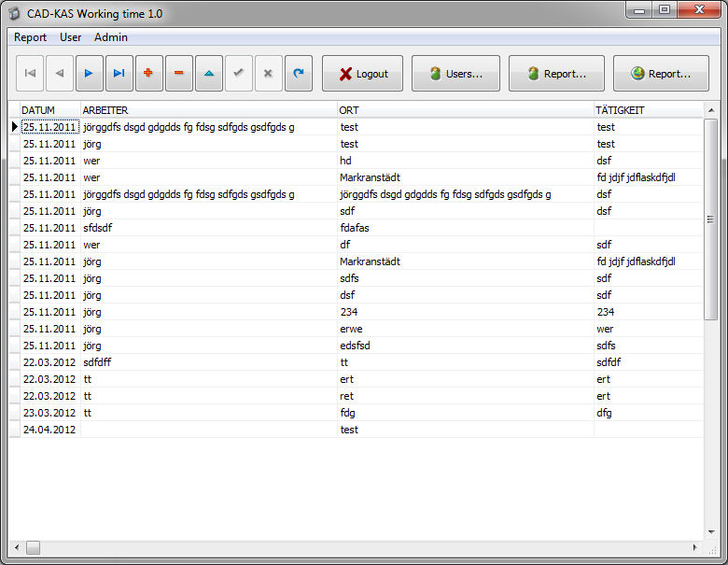The width and height of the screenshot is (728, 565).
Task: Post the edit with checkmark icon
Action: pyautogui.click(x=239, y=73)
